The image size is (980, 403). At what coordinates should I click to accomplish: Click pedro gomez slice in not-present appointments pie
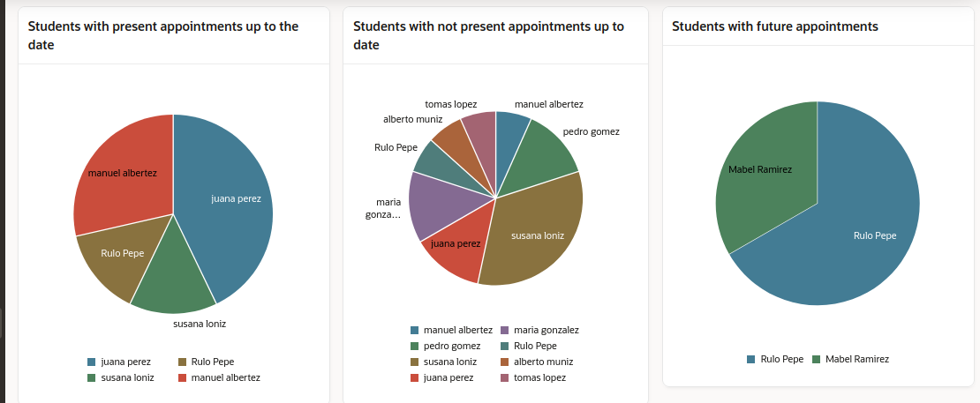tap(546, 150)
